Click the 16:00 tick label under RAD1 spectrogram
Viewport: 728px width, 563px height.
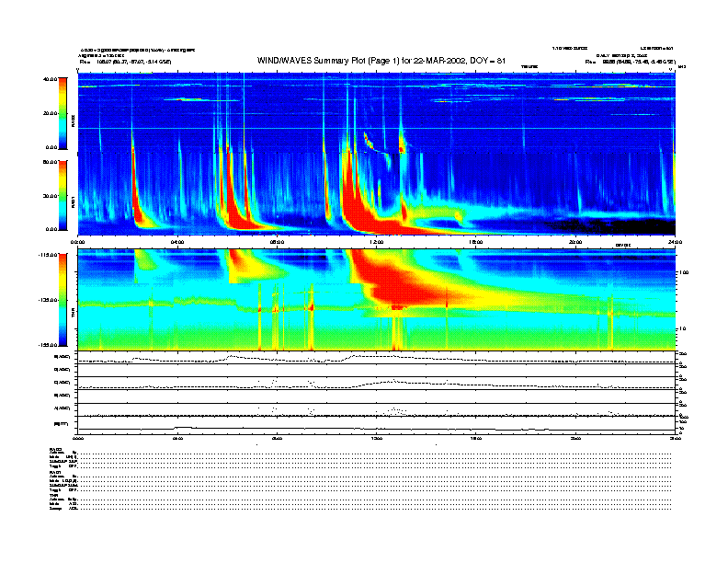point(476,242)
